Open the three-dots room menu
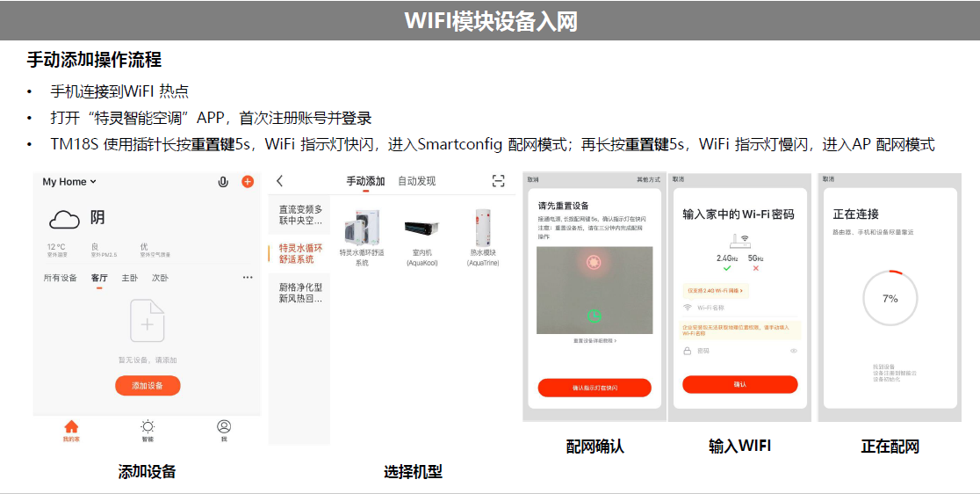 click(x=249, y=277)
